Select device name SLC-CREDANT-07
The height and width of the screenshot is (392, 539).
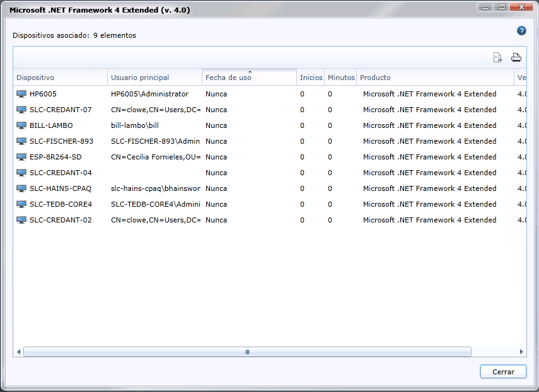61,110
